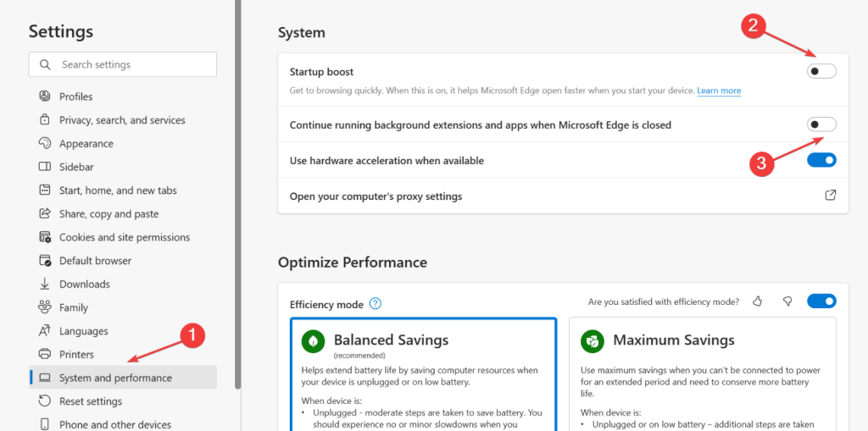Click the Privacy lock icon in sidebar
Image resolution: width=868 pixels, height=431 pixels.
pos(45,120)
